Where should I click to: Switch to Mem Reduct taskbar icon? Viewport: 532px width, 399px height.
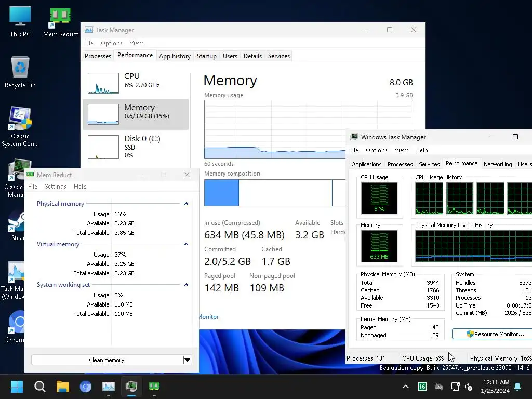[x=154, y=387]
